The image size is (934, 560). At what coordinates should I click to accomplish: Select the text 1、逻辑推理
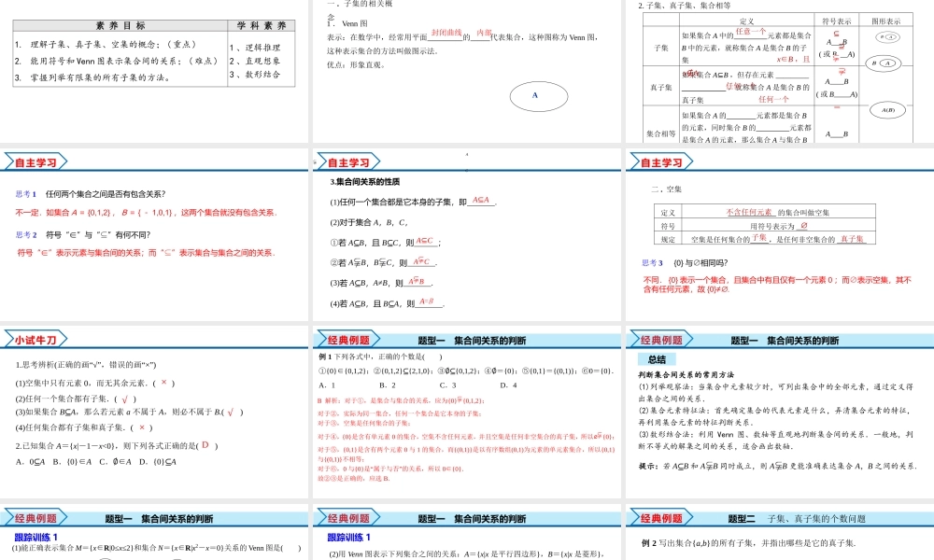(255, 48)
